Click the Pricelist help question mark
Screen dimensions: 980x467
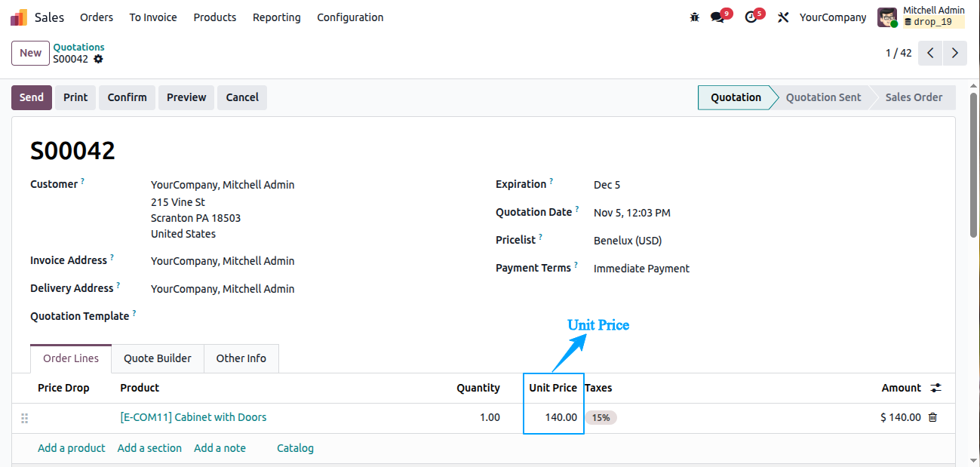tap(541, 237)
